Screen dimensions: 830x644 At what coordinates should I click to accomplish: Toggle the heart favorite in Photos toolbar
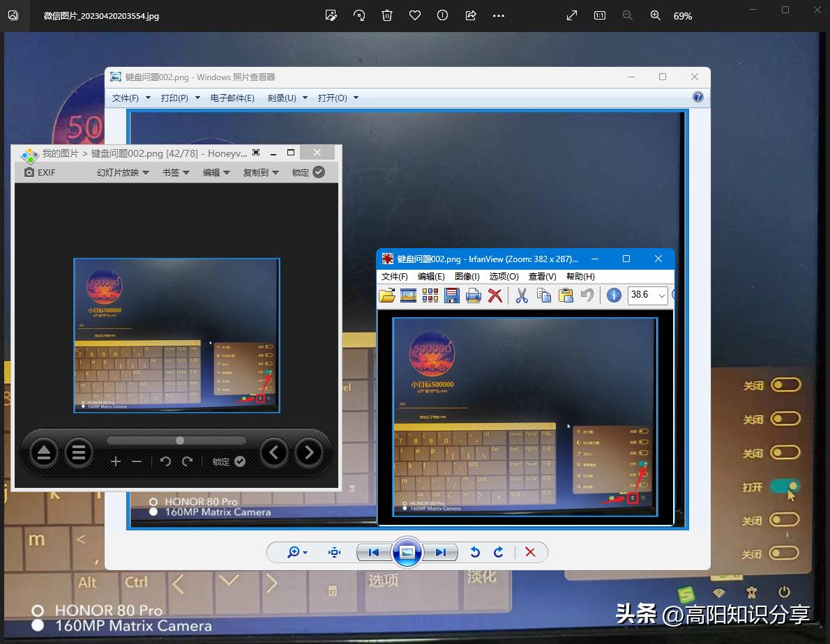[415, 15]
